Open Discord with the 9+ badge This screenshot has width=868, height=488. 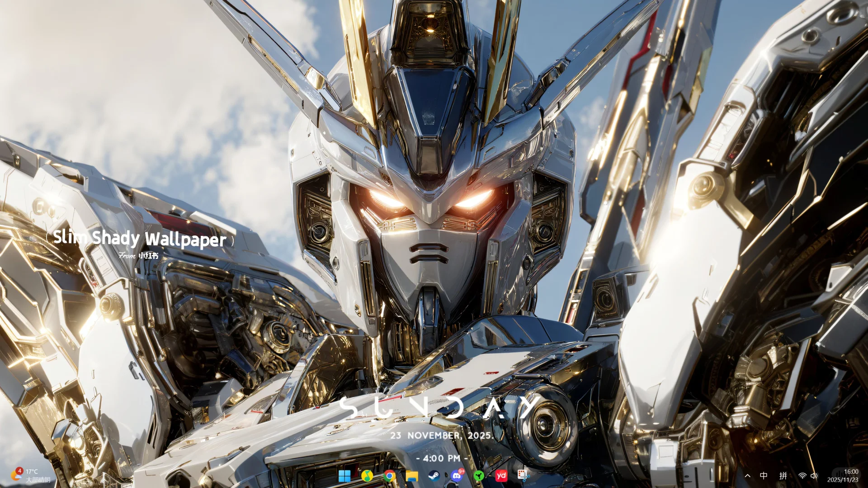point(457,475)
